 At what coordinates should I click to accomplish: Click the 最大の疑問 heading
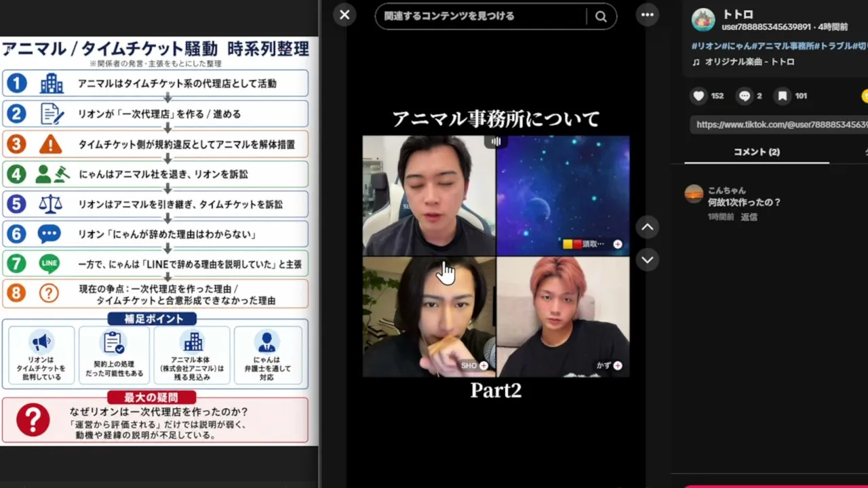coord(151,397)
